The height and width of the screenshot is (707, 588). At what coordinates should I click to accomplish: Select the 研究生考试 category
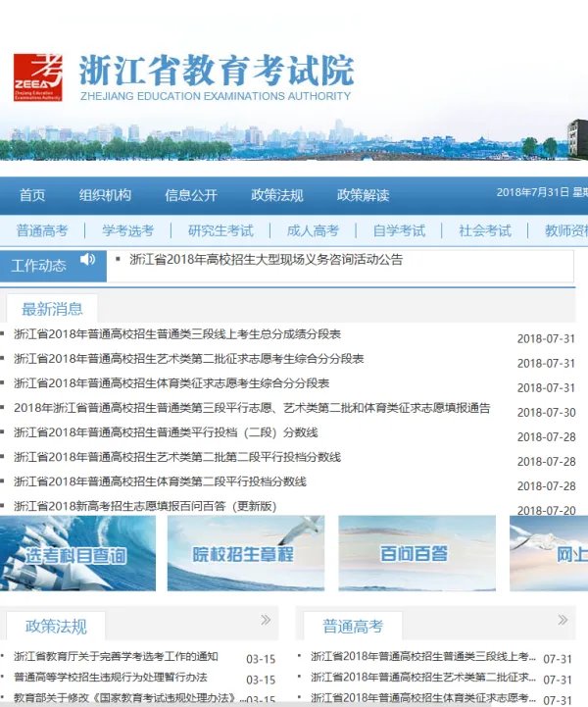point(220,230)
